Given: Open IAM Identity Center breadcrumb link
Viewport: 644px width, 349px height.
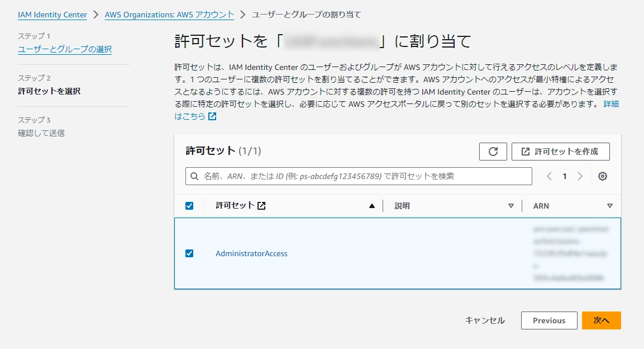Looking at the screenshot, I should click(52, 15).
